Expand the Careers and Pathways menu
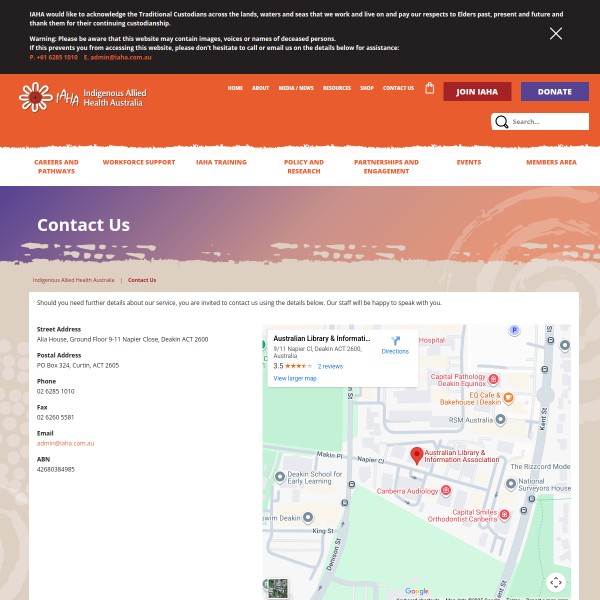 tap(56, 166)
